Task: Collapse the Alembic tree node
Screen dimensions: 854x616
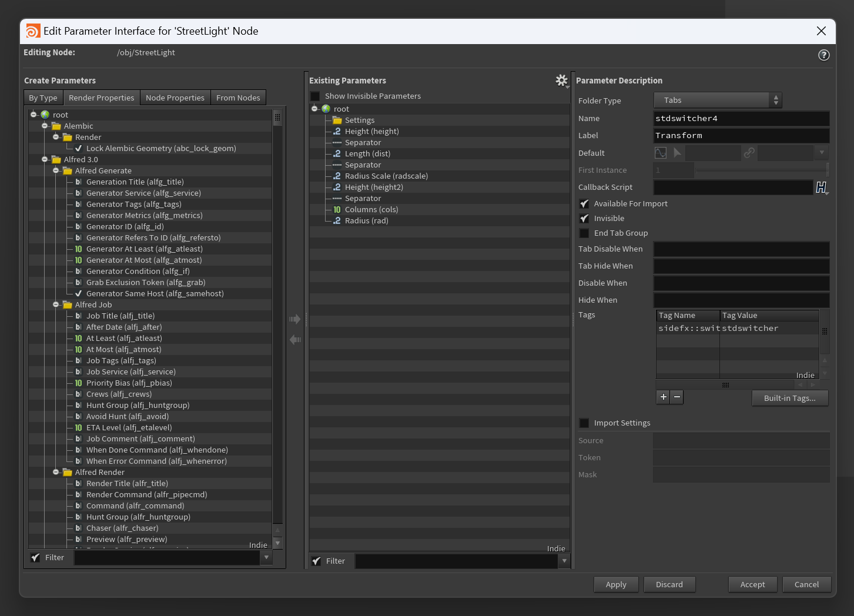Action: (x=45, y=126)
